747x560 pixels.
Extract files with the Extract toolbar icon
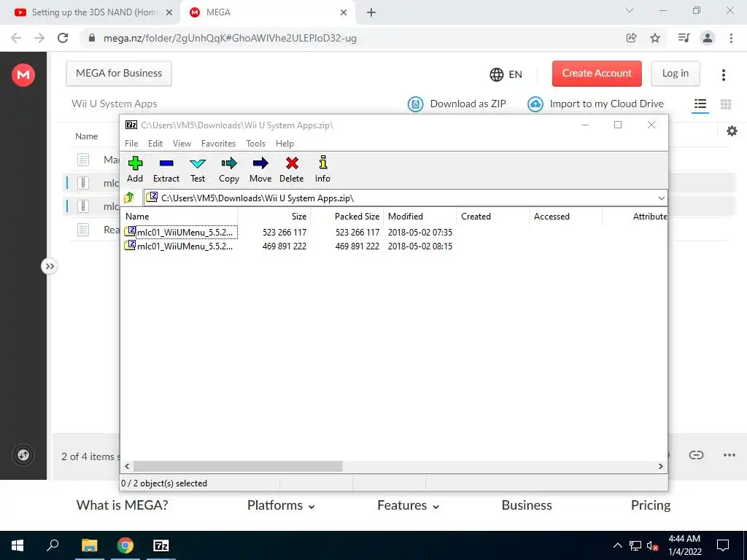166,169
